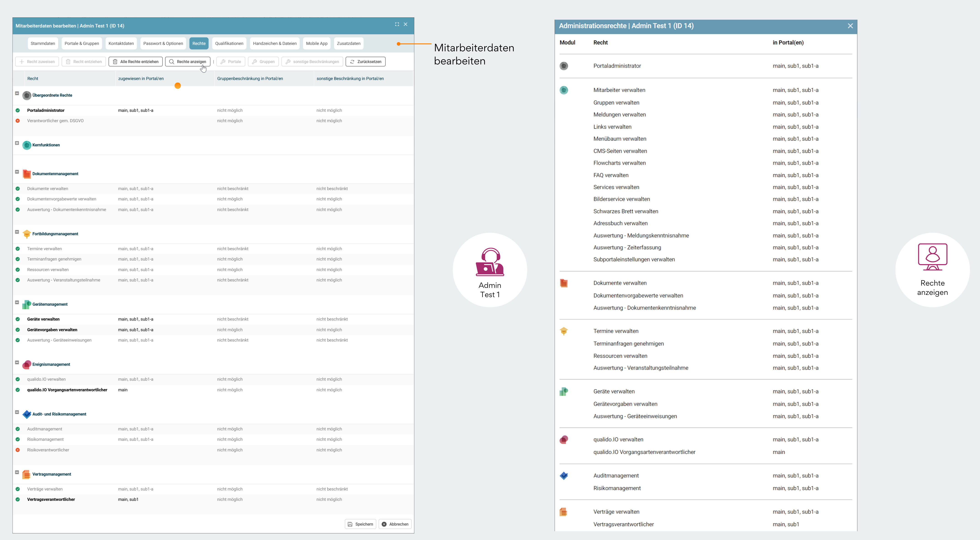Save changes with Speichern button

(360, 524)
